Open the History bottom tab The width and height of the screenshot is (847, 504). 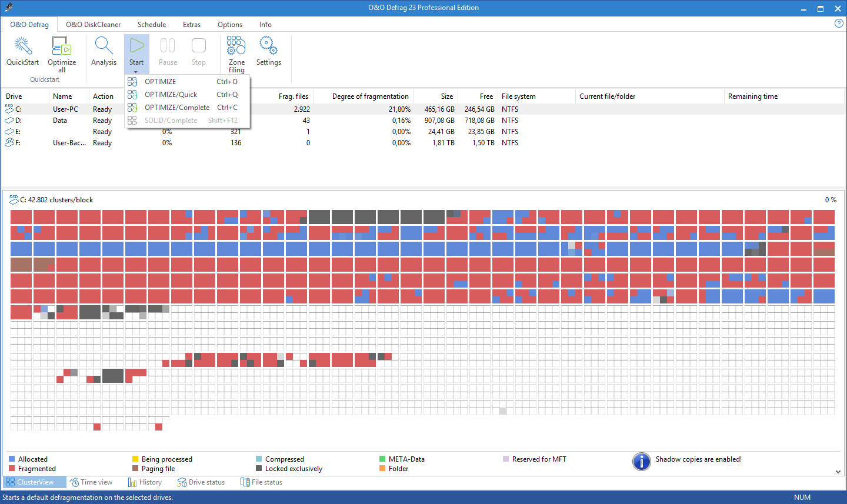point(145,482)
